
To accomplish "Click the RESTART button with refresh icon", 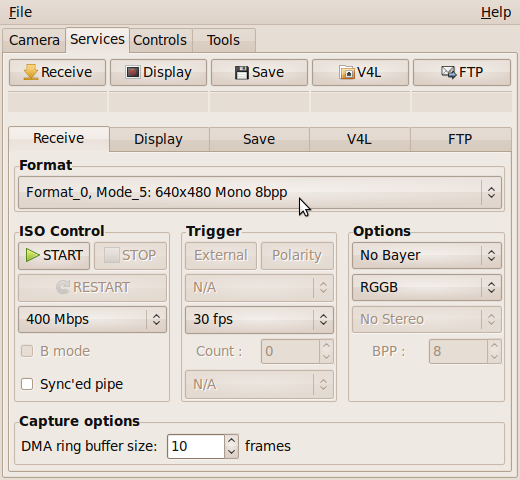I will [x=92, y=288].
